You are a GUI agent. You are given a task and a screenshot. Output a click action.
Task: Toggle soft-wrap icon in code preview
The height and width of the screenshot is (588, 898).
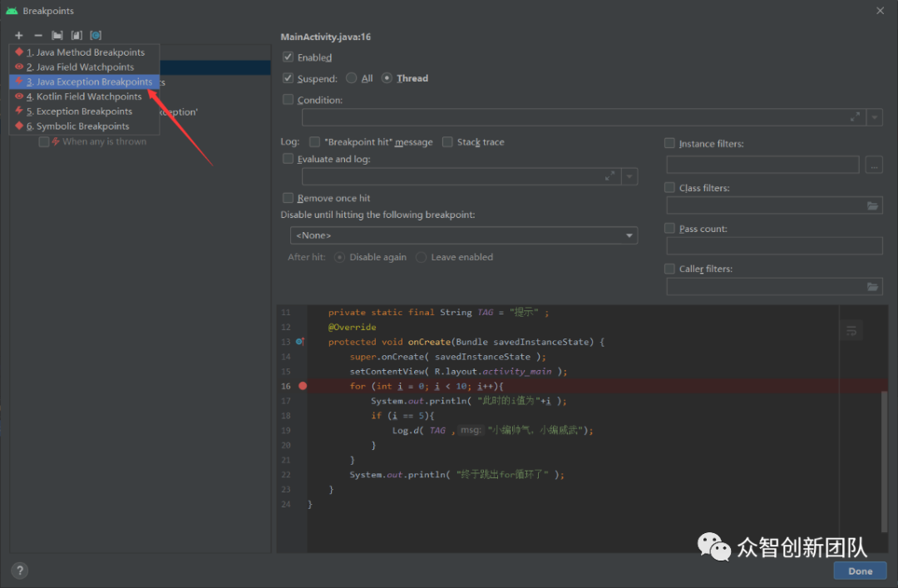(x=851, y=331)
